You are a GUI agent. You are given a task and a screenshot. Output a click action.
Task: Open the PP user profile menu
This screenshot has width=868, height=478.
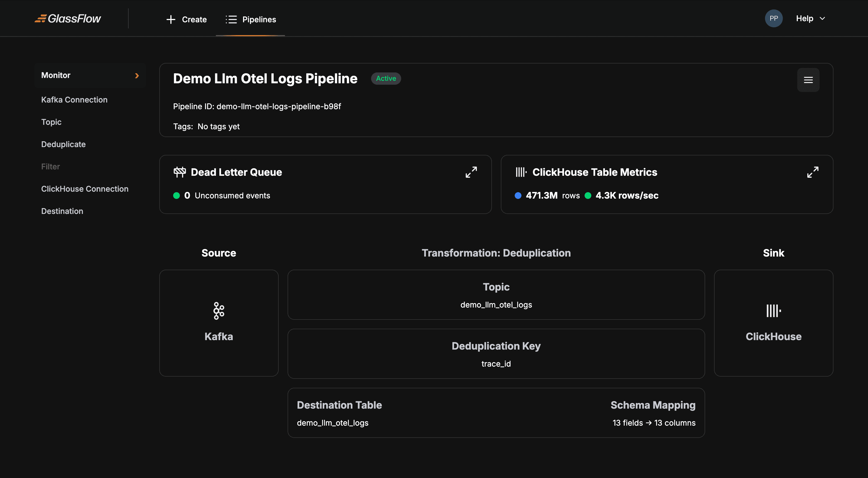(x=774, y=19)
